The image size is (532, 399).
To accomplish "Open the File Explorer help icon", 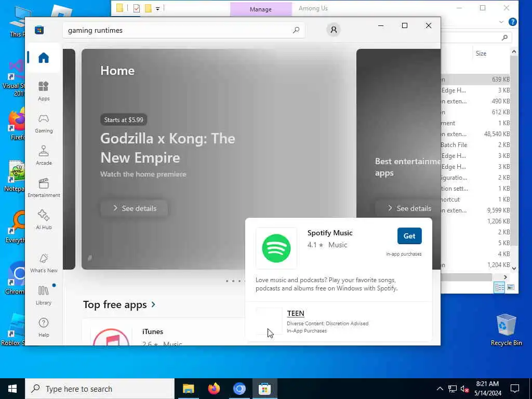I will (513, 22).
